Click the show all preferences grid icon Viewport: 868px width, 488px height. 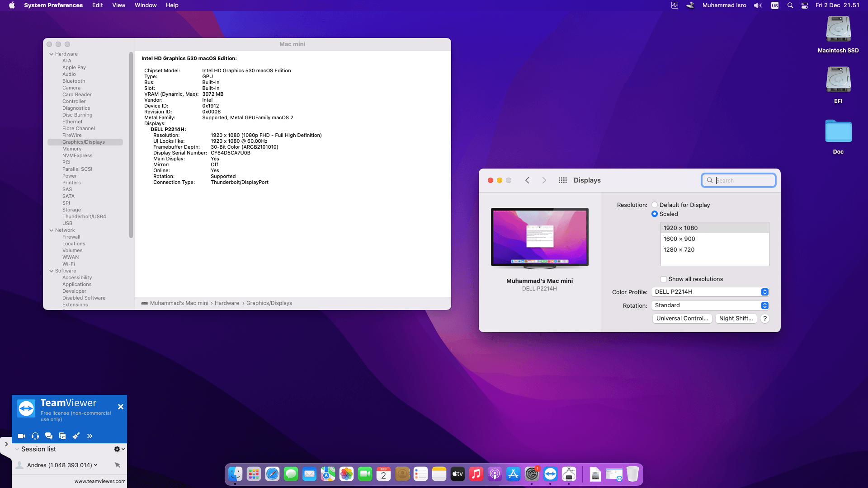point(562,180)
